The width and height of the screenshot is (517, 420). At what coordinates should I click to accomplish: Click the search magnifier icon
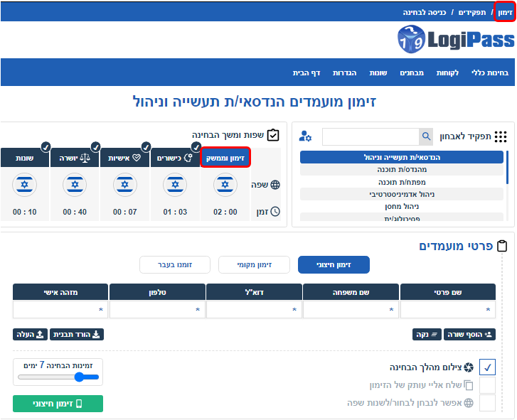(x=426, y=136)
